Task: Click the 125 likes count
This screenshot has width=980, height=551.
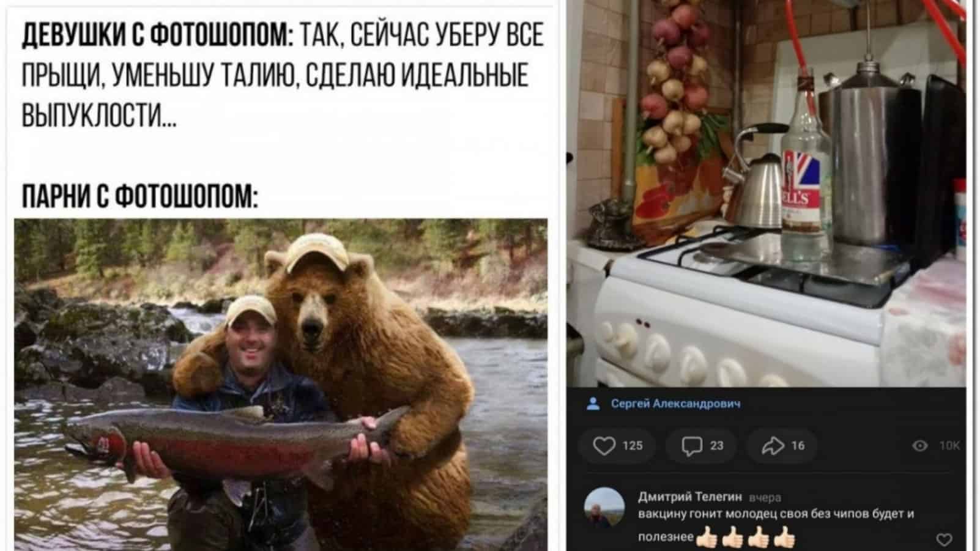Action: (x=633, y=446)
